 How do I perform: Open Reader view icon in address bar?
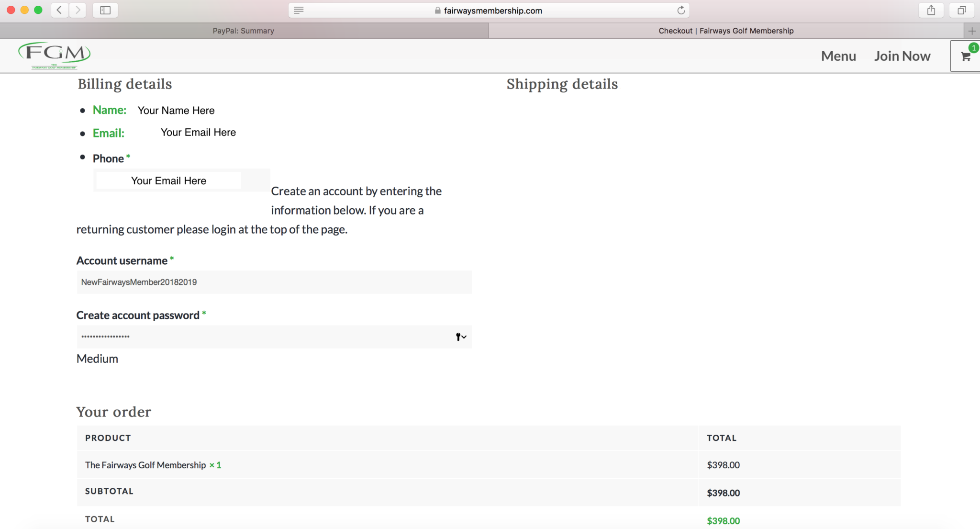[x=299, y=11]
